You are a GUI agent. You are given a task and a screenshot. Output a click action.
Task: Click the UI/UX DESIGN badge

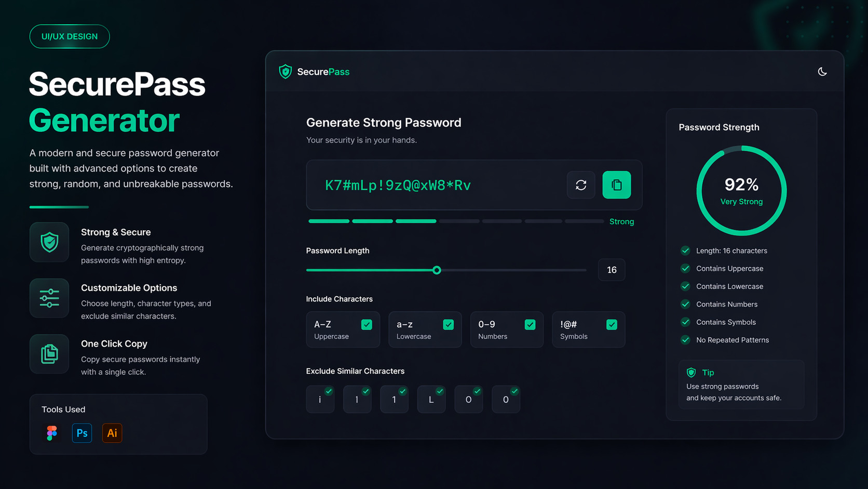point(69,36)
